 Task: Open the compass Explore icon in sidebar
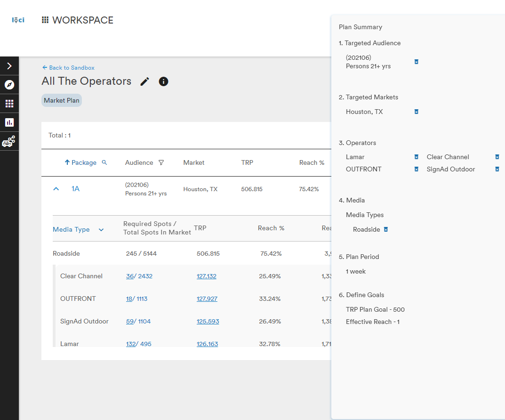9,85
